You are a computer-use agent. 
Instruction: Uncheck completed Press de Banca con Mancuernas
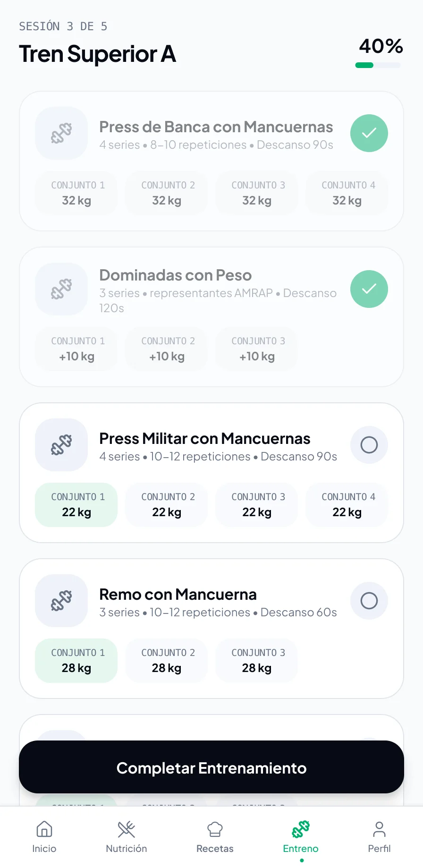pos(369,133)
